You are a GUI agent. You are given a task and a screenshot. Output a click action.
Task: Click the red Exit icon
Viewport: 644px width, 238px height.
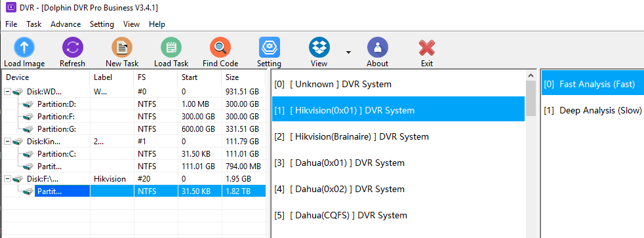[427, 48]
